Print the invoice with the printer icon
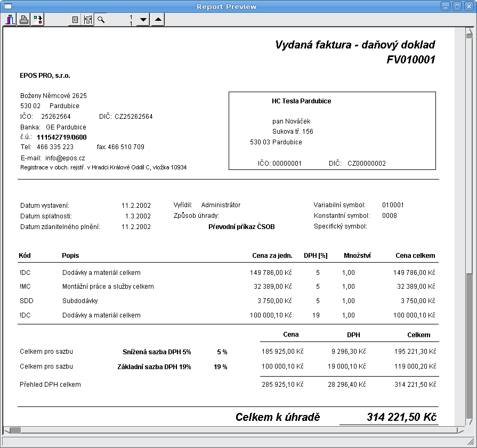 [x=24, y=20]
